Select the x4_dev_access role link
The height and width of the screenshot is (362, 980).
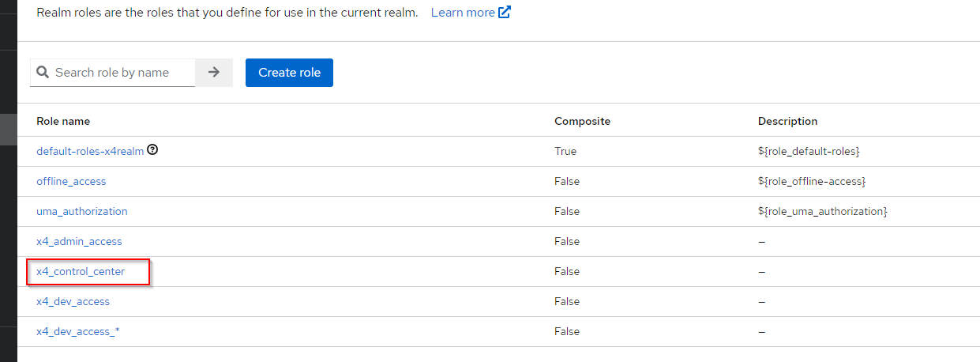click(73, 301)
